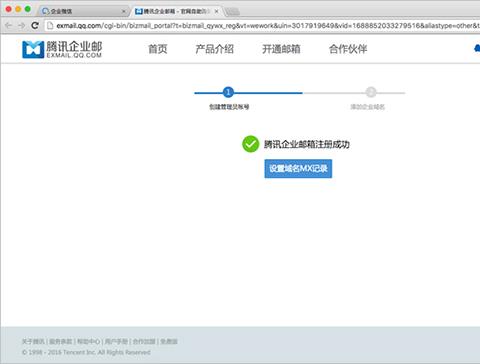Click the 设置域名MX记录 button
This screenshot has height=364, width=480.
298,169
